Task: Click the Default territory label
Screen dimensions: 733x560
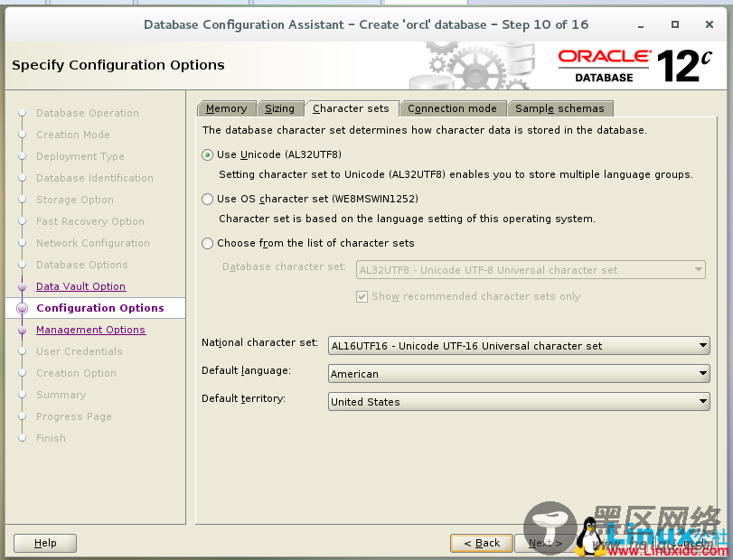Action: tap(243, 398)
